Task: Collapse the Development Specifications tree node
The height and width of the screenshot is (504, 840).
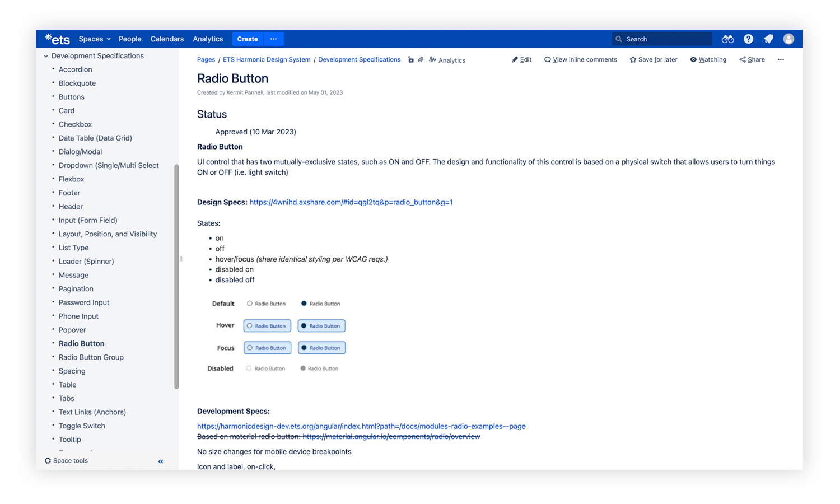Action: click(46, 56)
